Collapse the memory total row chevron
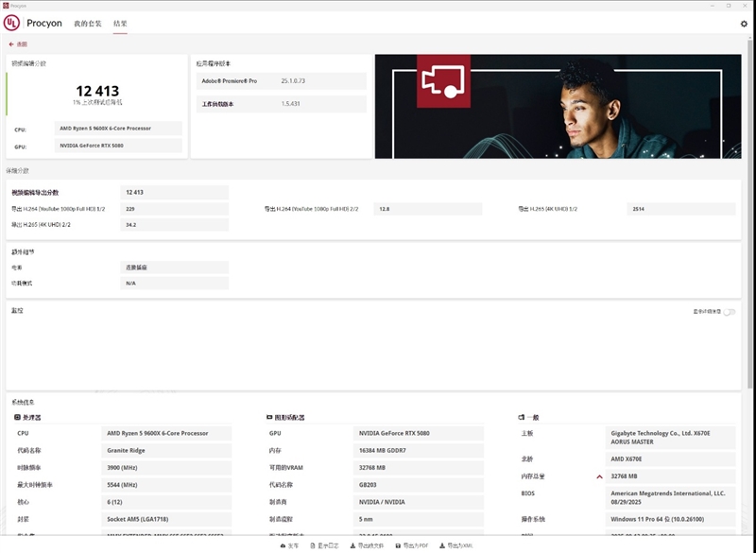This screenshot has width=756, height=553. (x=599, y=477)
